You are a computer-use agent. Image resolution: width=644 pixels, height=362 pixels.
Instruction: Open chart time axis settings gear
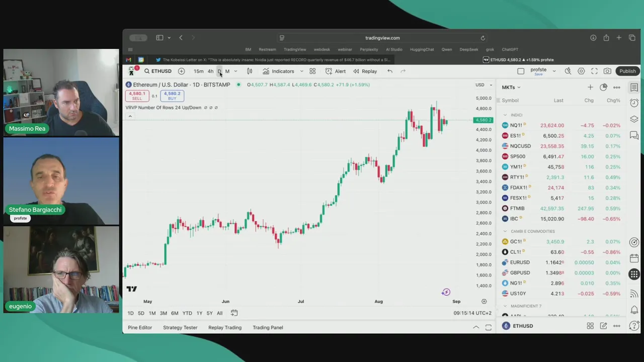(484, 302)
